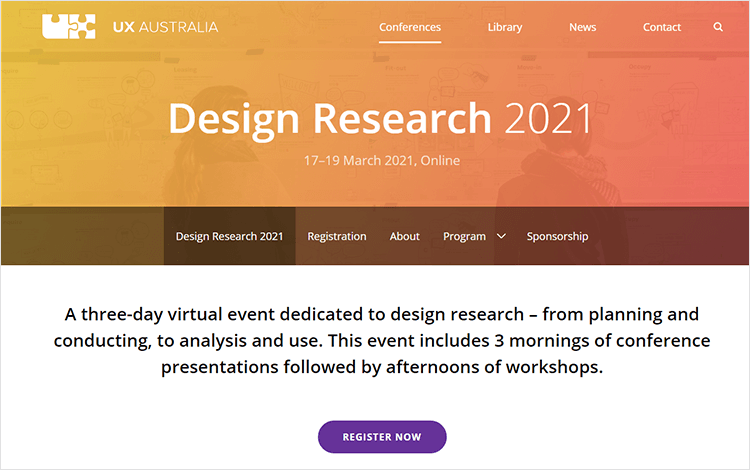Select the Design Research 2021 tab
750x470 pixels.
point(230,236)
